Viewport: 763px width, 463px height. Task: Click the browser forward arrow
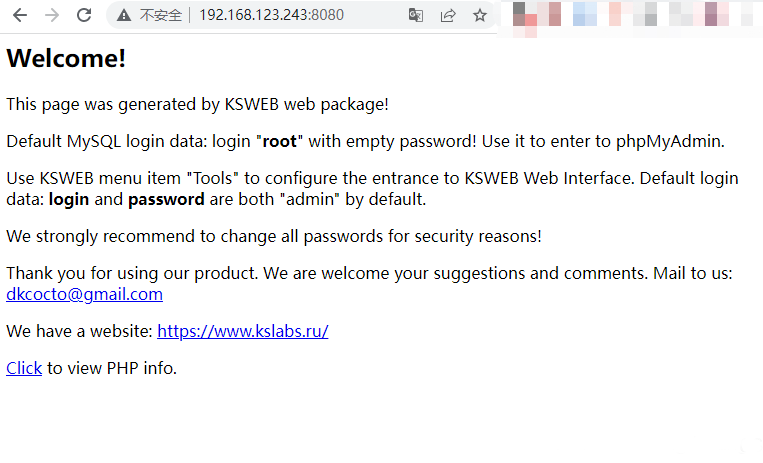[52, 15]
